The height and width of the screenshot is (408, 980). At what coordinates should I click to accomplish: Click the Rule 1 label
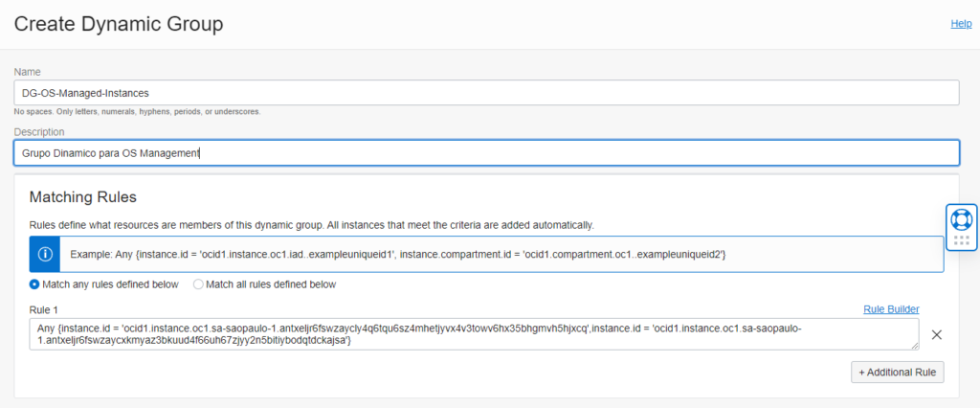coord(43,309)
